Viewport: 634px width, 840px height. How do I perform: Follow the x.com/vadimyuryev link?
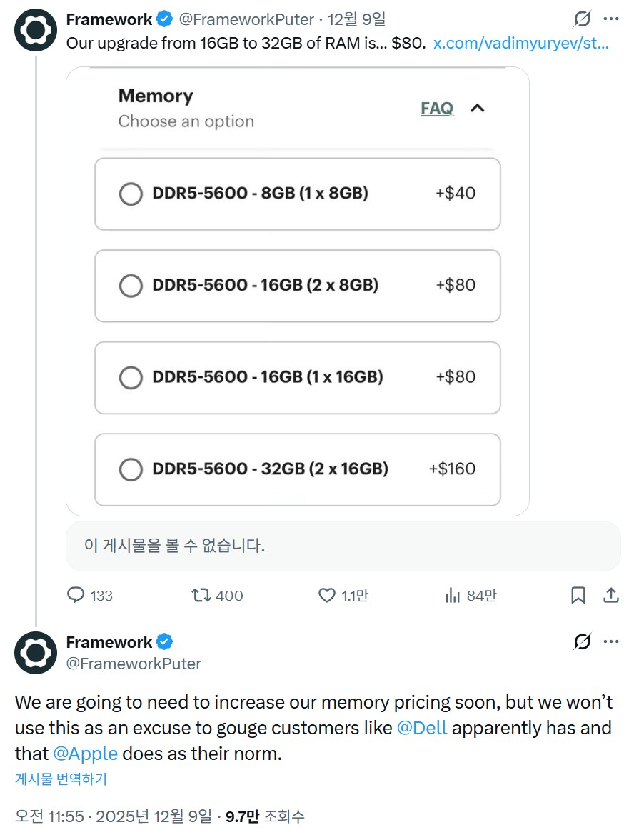(x=520, y=43)
